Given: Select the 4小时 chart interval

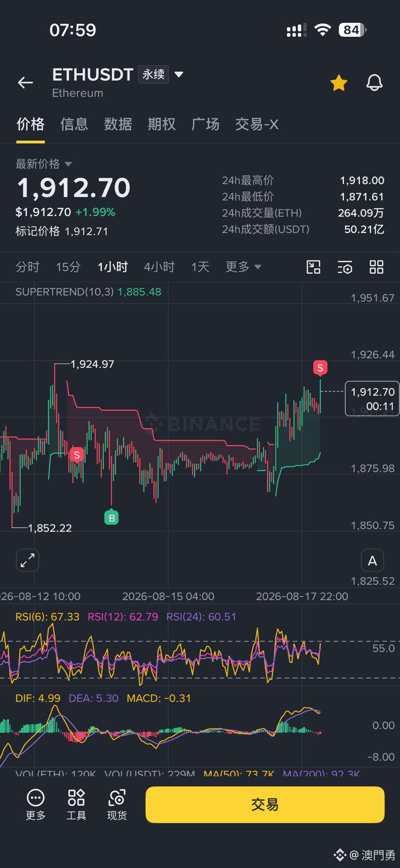Looking at the screenshot, I should [159, 267].
